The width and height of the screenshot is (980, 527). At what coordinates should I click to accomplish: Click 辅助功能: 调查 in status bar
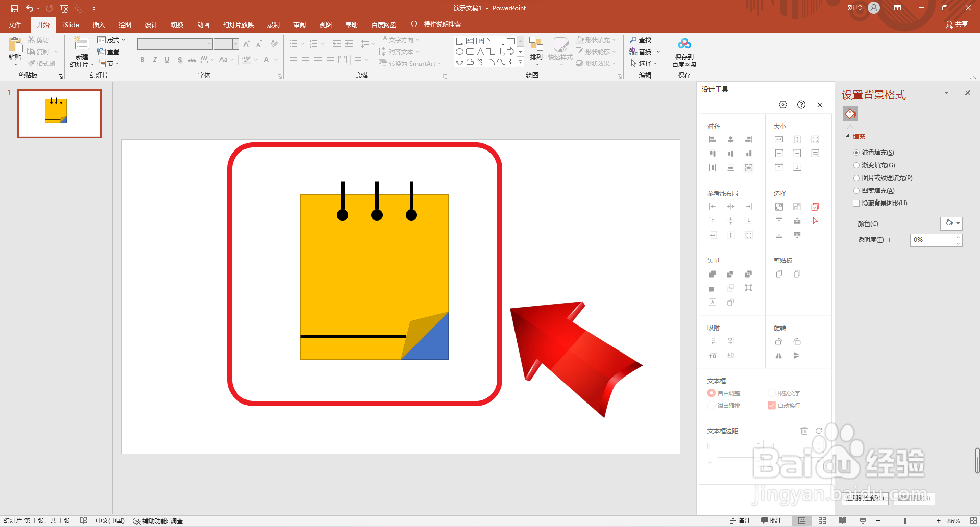point(158,521)
